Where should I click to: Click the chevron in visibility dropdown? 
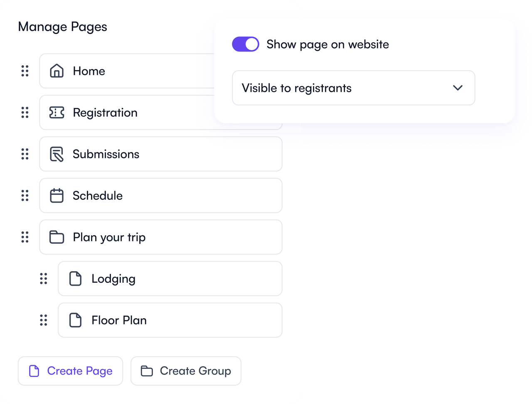tap(458, 88)
